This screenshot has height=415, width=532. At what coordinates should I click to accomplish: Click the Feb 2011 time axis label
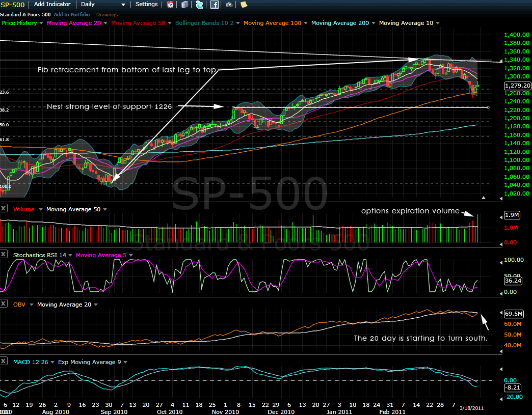pos(392,412)
